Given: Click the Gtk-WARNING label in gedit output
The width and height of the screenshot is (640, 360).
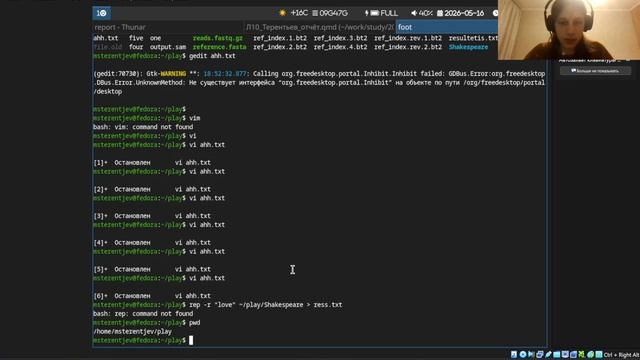Looking at the screenshot, I should (x=166, y=74).
